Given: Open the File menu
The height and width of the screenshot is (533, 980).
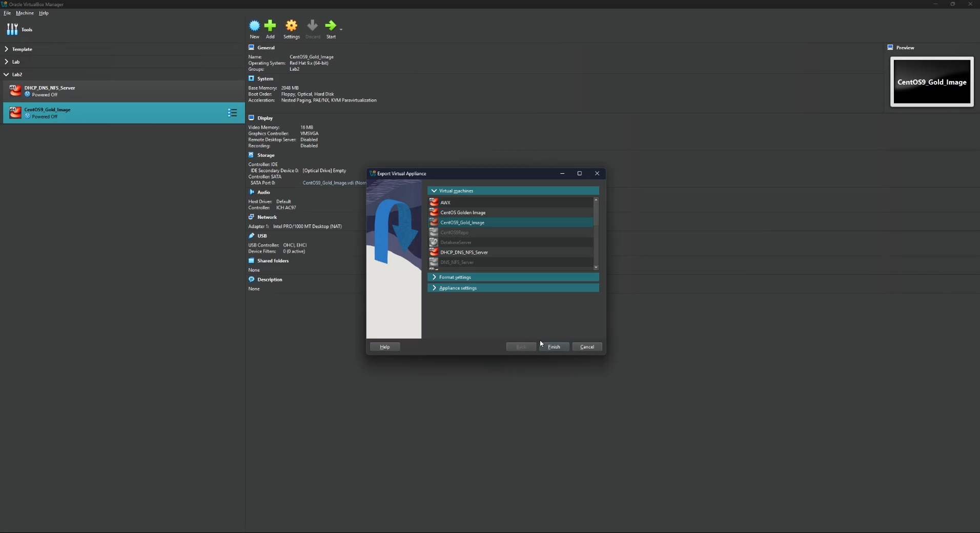Looking at the screenshot, I should 7,13.
